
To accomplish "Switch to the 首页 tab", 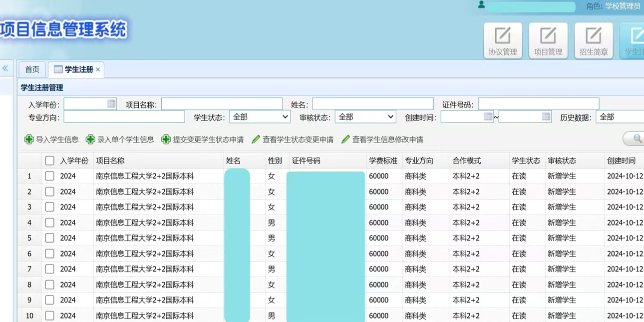I will point(32,69).
